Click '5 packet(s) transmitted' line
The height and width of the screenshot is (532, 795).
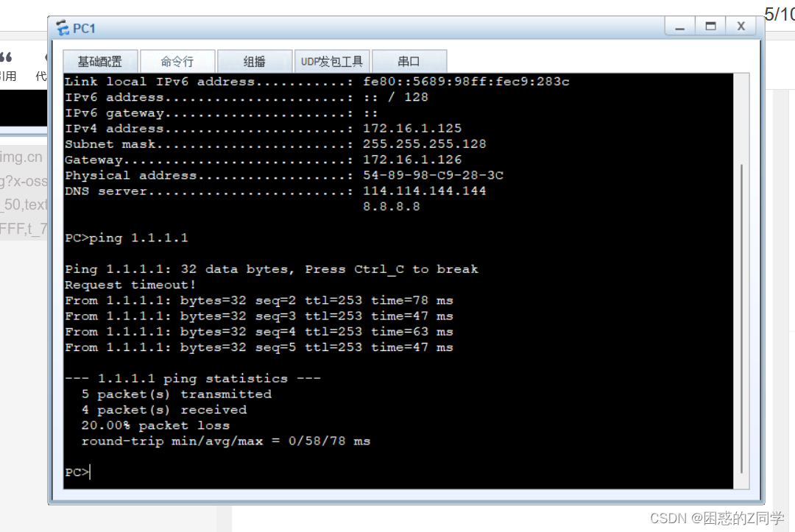point(177,394)
